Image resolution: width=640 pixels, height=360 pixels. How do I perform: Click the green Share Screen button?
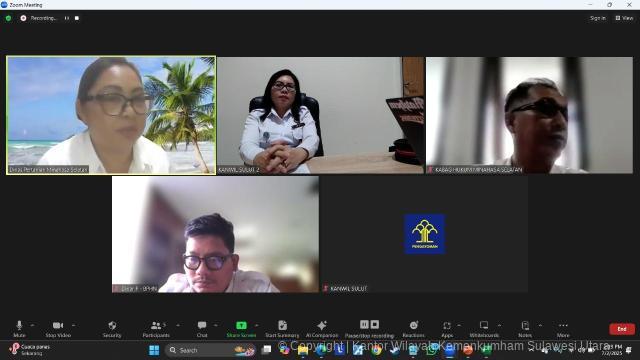tap(241, 329)
